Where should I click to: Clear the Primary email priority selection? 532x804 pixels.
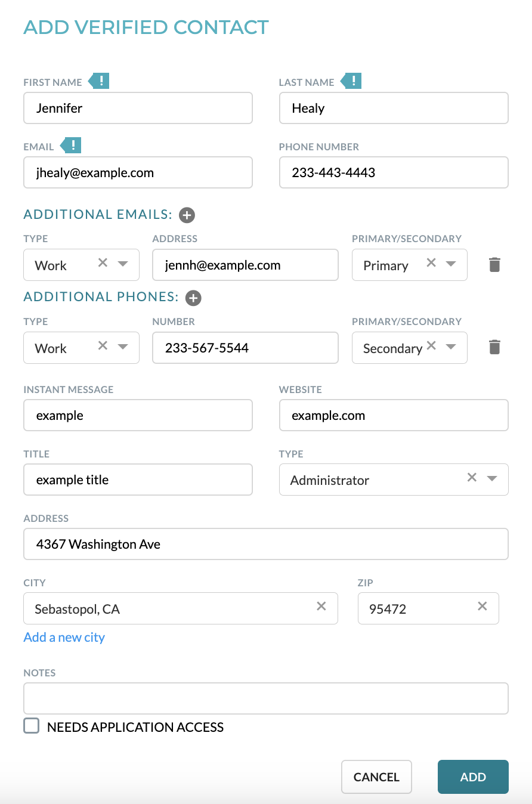(x=431, y=262)
